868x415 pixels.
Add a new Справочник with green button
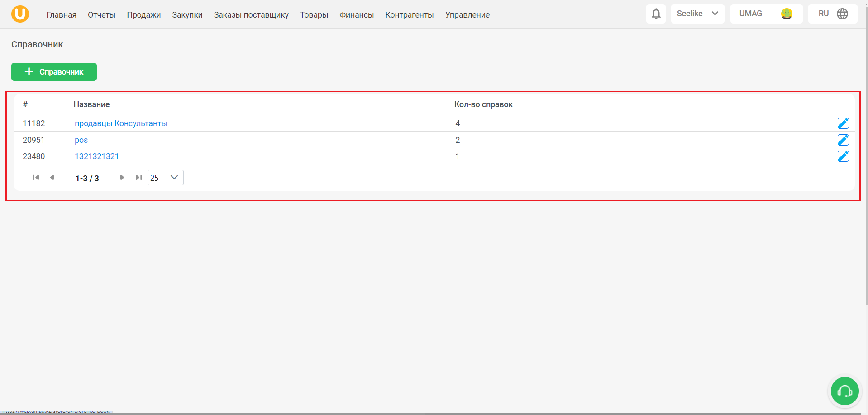pyautogui.click(x=54, y=72)
